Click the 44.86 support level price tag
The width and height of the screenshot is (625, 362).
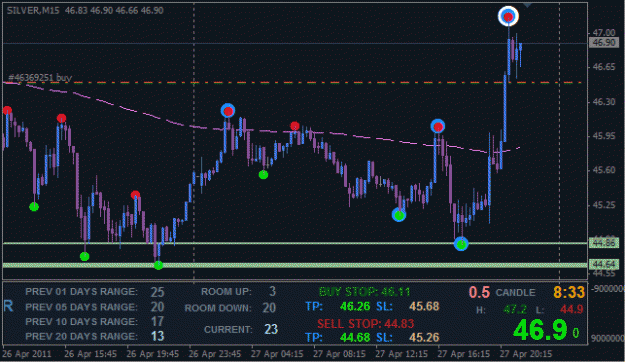coord(604,243)
